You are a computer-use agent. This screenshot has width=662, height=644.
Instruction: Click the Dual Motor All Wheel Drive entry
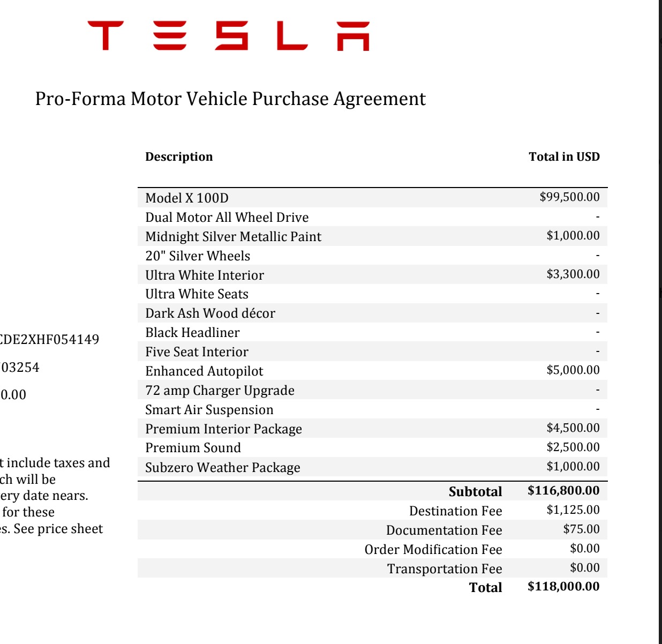[x=227, y=218]
